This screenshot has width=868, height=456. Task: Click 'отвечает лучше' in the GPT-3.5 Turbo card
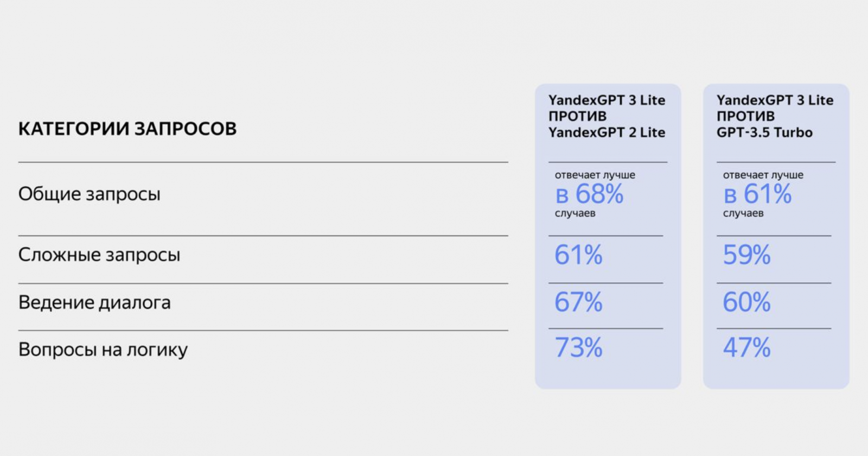pos(763,175)
